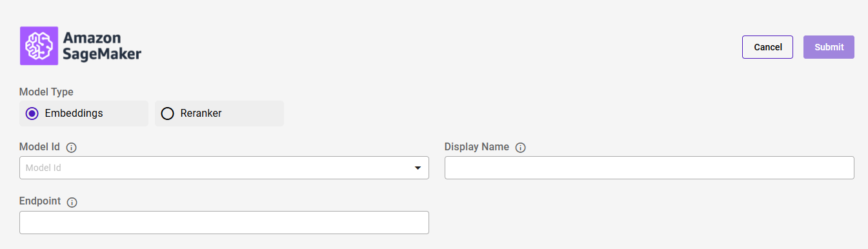Select the Embeddings radio button
The height and width of the screenshot is (249, 868).
(x=32, y=114)
